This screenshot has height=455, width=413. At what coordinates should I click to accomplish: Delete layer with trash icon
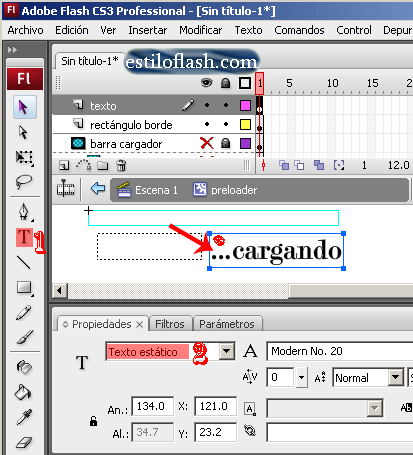tap(122, 165)
